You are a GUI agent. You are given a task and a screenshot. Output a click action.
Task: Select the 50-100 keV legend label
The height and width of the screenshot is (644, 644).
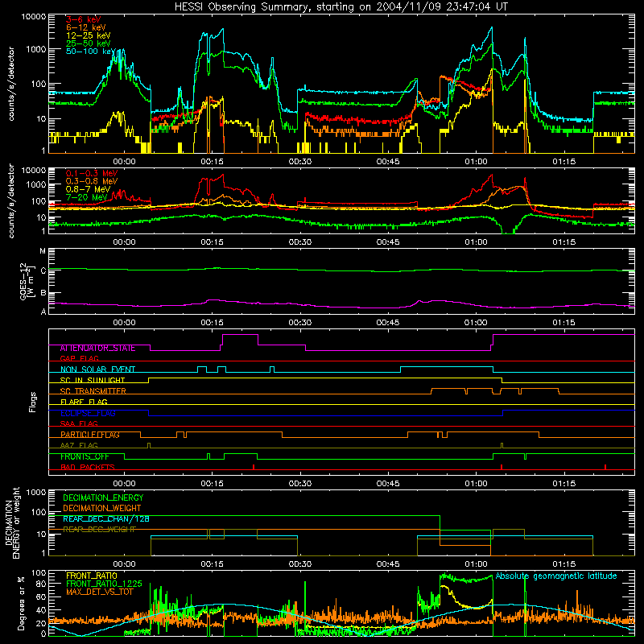90,52
